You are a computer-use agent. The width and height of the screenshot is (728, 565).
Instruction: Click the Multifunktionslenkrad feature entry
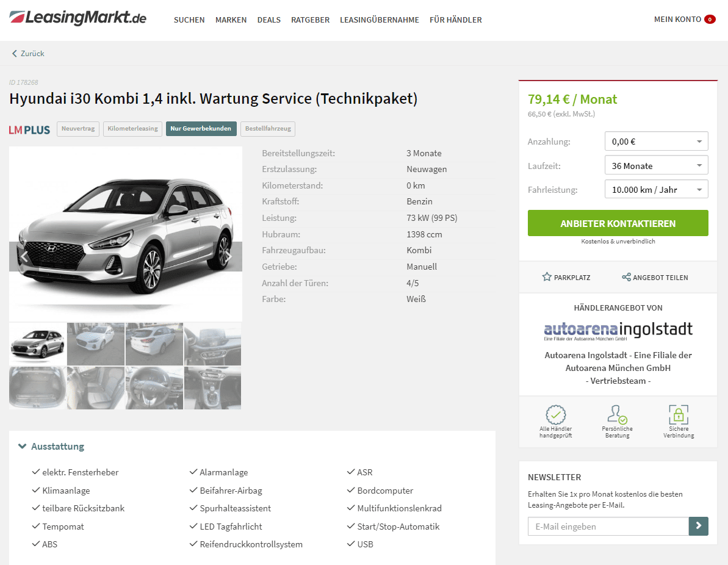395,508
